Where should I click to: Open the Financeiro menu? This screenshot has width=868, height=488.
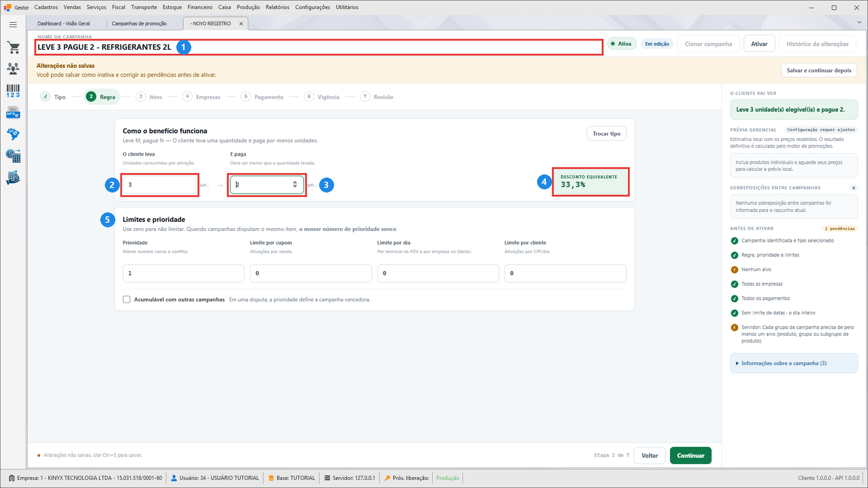coord(200,7)
